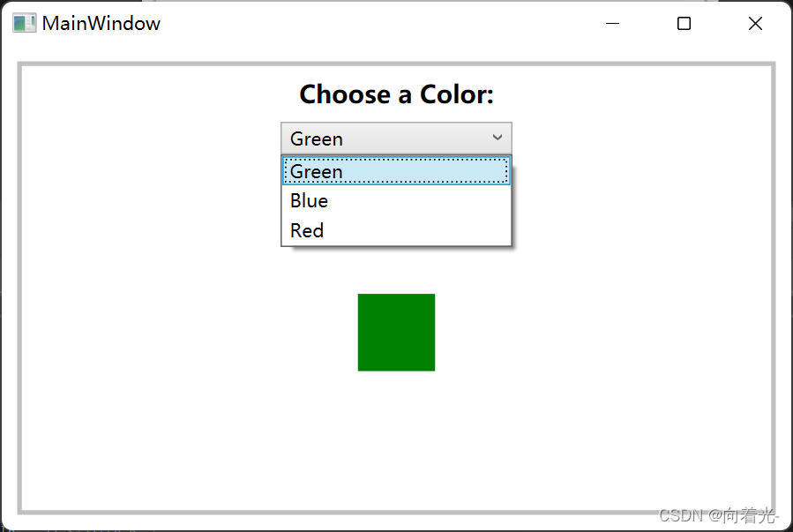This screenshot has height=532, width=793.
Task: Click the MainWindow title text
Action: tap(101, 23)
